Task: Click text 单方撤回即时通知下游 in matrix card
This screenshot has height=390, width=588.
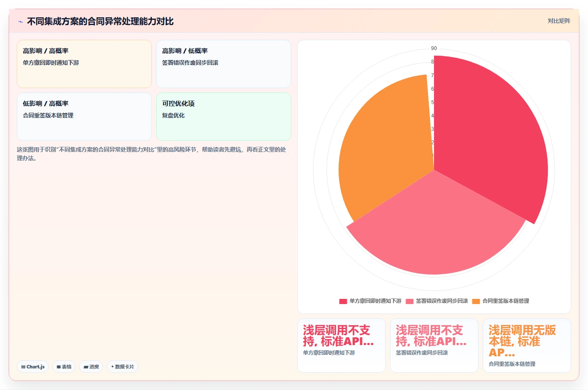Action: [x=51, y=63]
